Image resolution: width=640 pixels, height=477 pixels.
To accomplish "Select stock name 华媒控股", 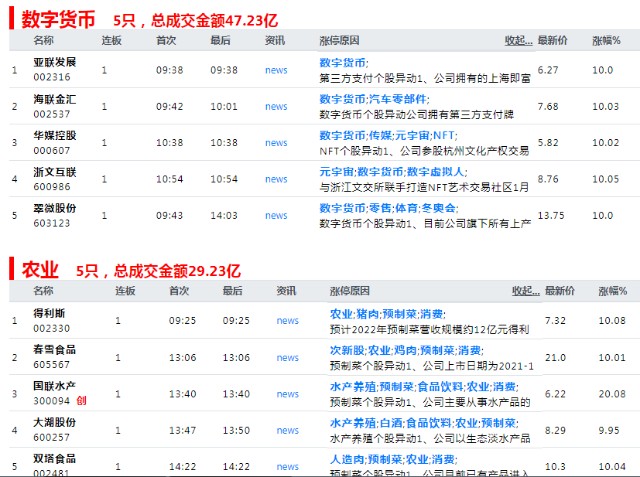I will (x=55, y=135).
